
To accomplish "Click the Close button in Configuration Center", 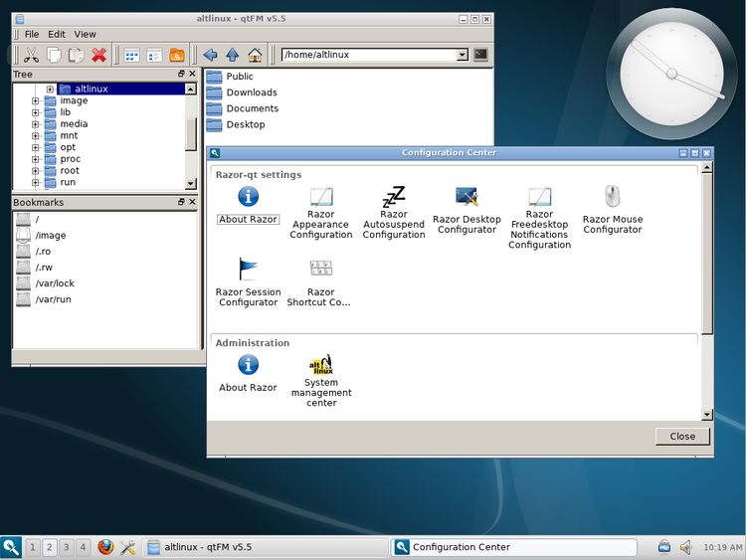I will click(x=682, y=437).
